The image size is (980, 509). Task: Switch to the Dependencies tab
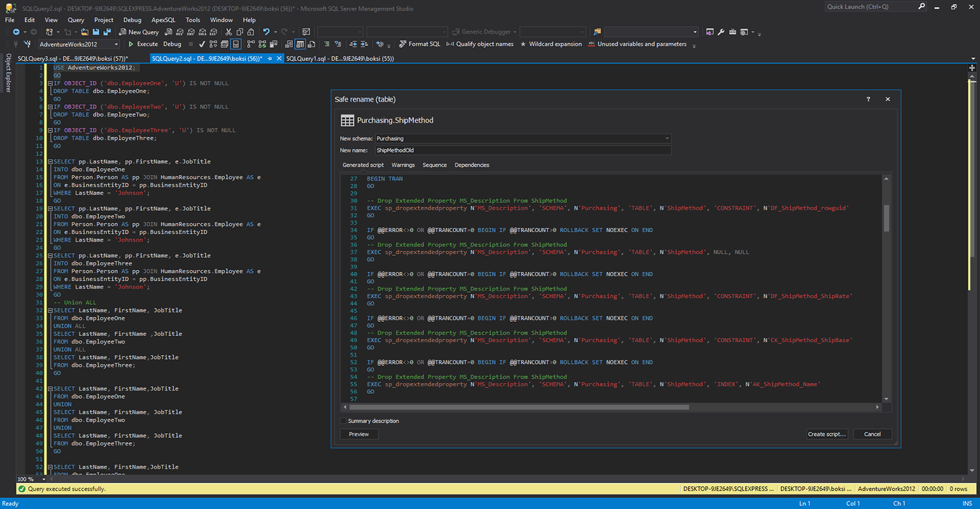tap(472, 165)
